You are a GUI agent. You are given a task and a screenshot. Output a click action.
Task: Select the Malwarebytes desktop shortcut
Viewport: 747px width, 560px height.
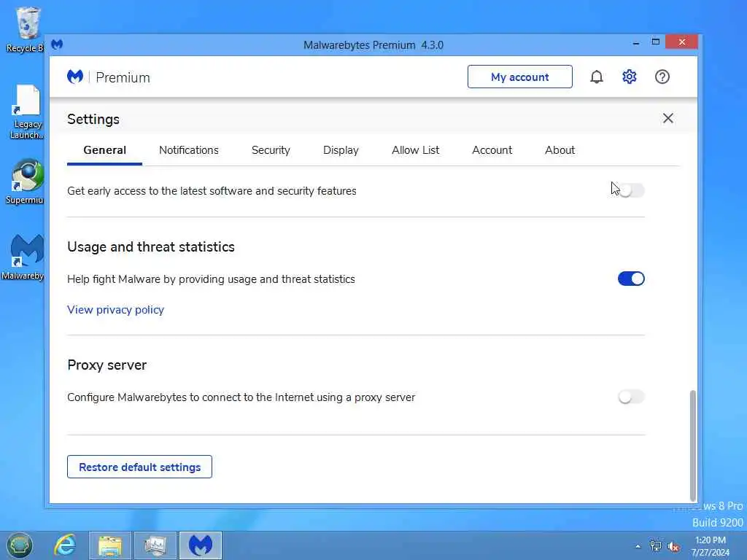(x=25, y=257)
